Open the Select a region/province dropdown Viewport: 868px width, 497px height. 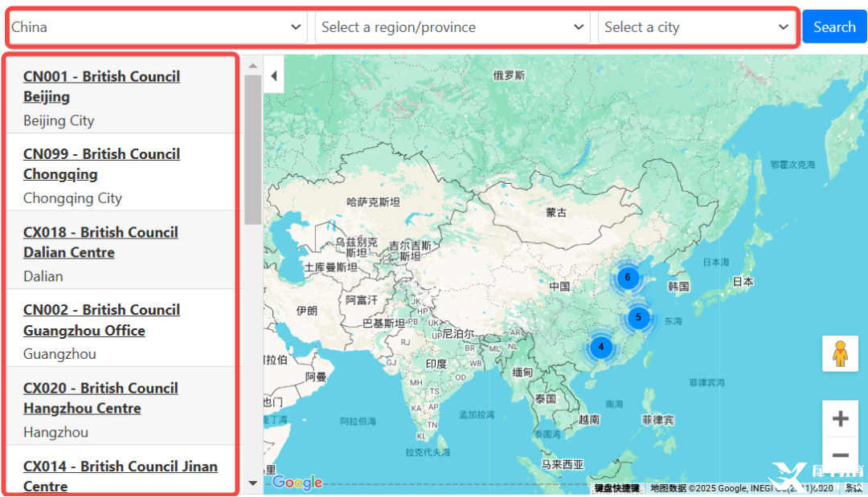click(453, 27)
